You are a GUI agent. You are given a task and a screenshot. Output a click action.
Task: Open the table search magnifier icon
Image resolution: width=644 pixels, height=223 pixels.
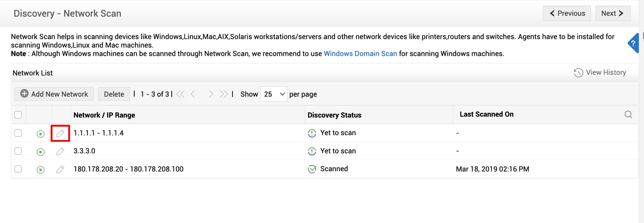[628, 115]
